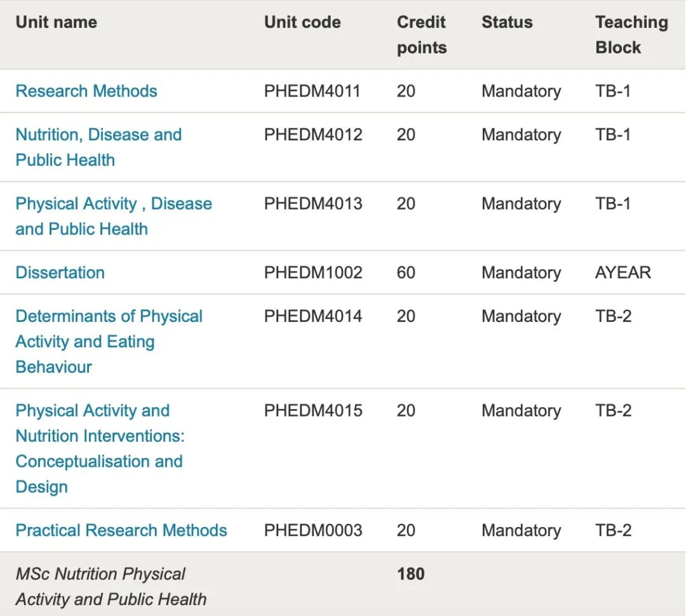Select unit code PHEDM4015
Screen dimensions: 686x616
(313, 411)
